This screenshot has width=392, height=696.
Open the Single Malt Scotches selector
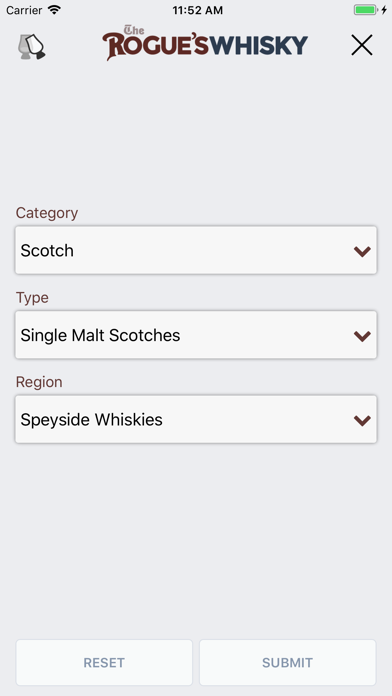[x=196, y=335]
